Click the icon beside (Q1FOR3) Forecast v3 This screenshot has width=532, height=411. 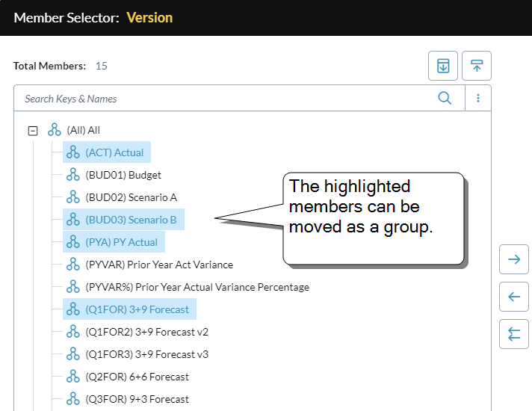coord(73,353)
